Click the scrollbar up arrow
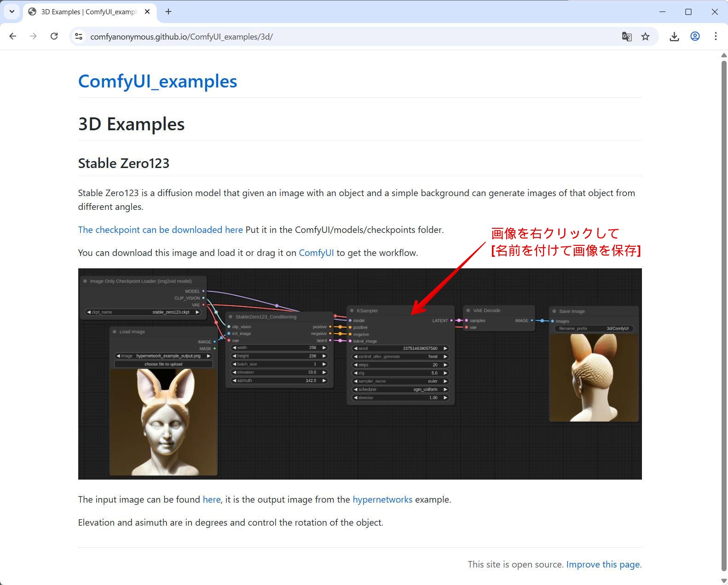This screenshot has width=728, height=585. point(724,55)
